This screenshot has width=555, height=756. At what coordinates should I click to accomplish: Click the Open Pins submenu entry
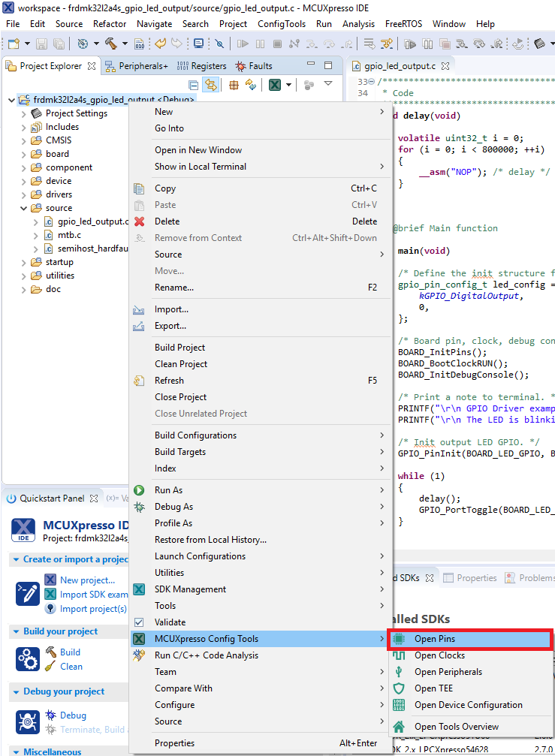434,639
